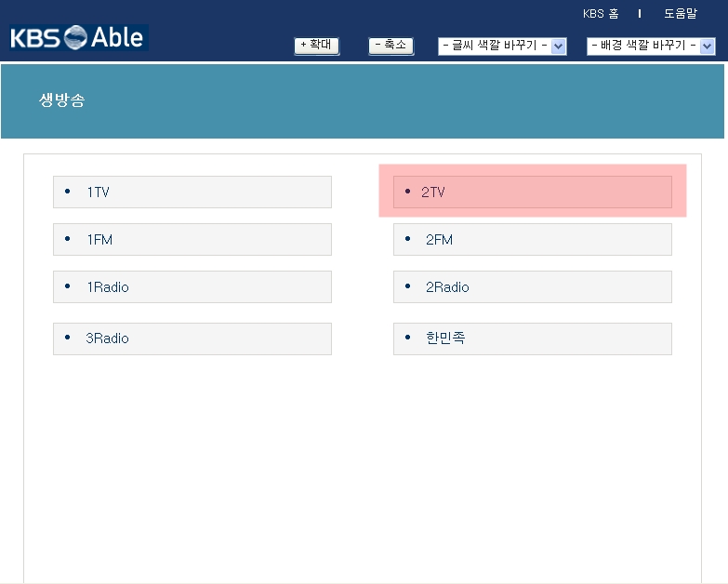The width and height of the screenshot is (728, 584).
Task: Open the 한민족 radio channel
Action: 445,338
